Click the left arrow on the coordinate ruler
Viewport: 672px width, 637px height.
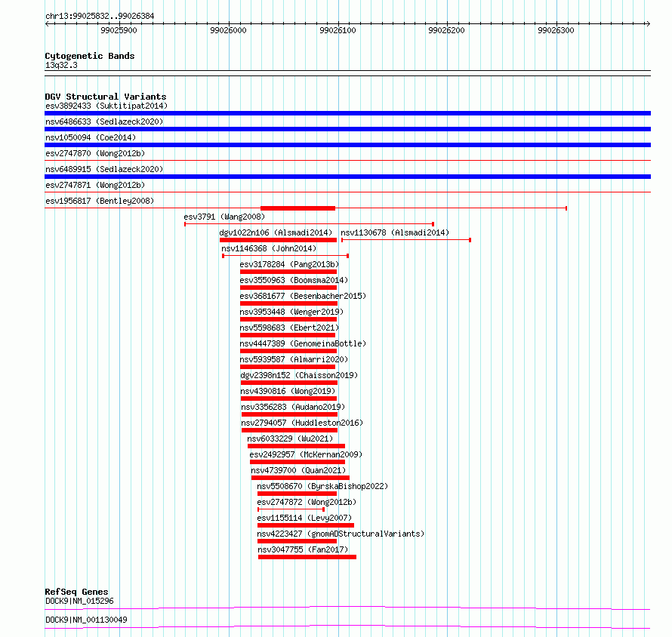(47, 24)
